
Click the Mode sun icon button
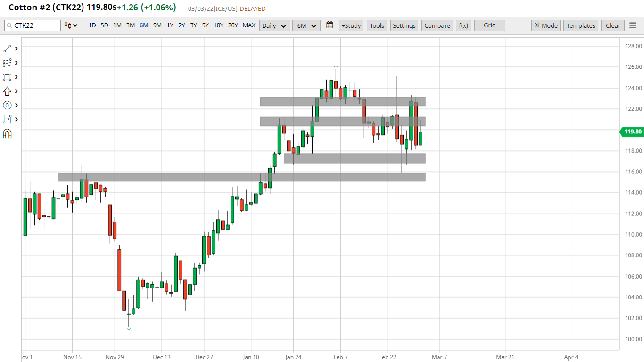point(546,25)
